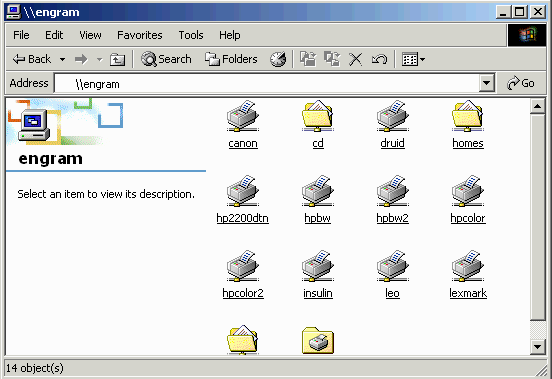Click the Move To toolbar icon
This screenshot has height=379, width=552.
[x=308, y=59]
